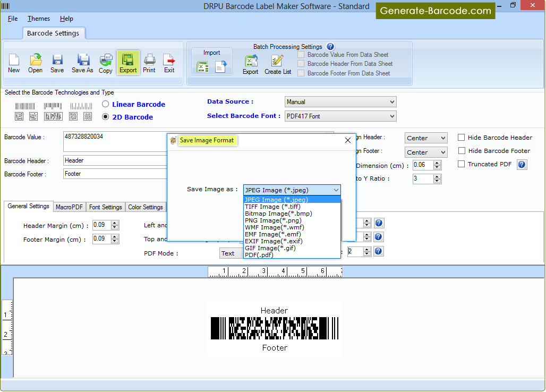Choose PNG Image(*.png) from the list
The height and width of the screenshot is (392, 546).
click(292, 220)
